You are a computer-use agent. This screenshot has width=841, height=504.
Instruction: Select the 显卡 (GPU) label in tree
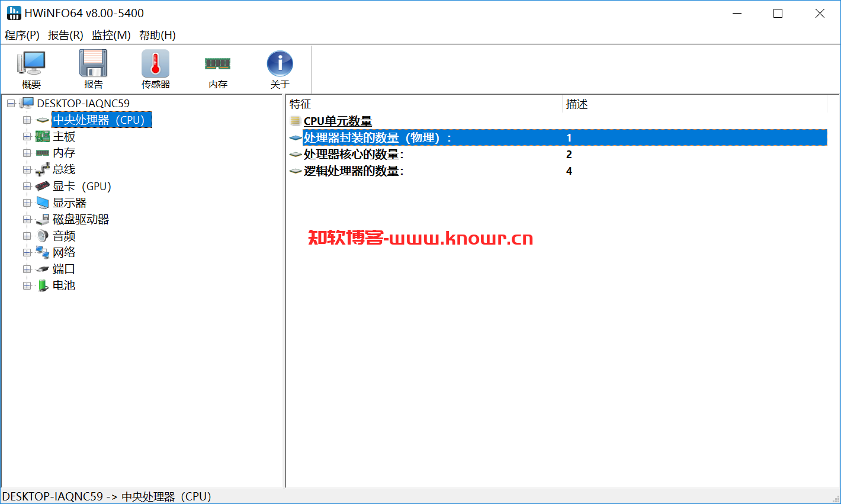click(x=82, y=187)
